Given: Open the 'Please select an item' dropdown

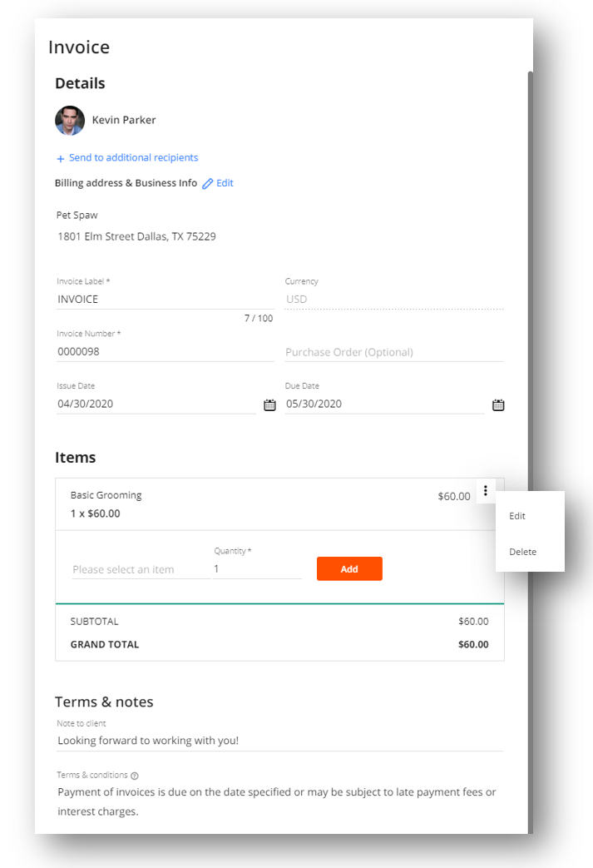Looking at the screenshot, I should click(141, 569).
